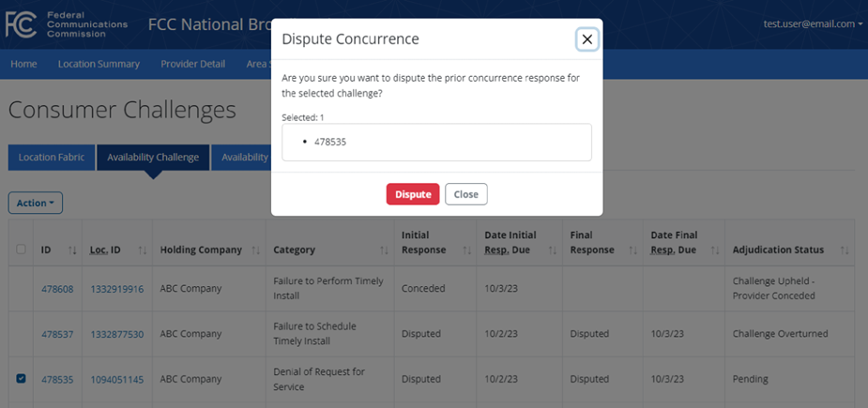Toggle the select-all header checkbox
Image resolution: width=868 pixels, height=408 pixels.
pos(21,249)
